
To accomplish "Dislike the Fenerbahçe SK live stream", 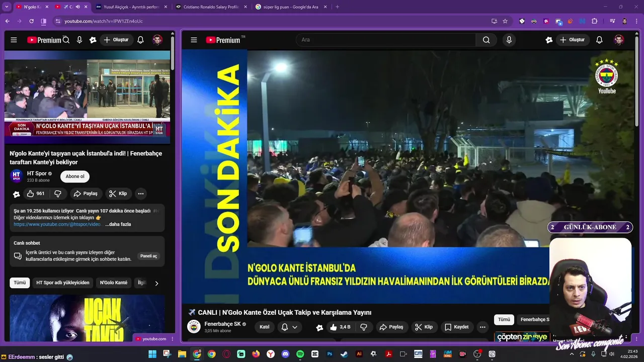I will (364, 327).
